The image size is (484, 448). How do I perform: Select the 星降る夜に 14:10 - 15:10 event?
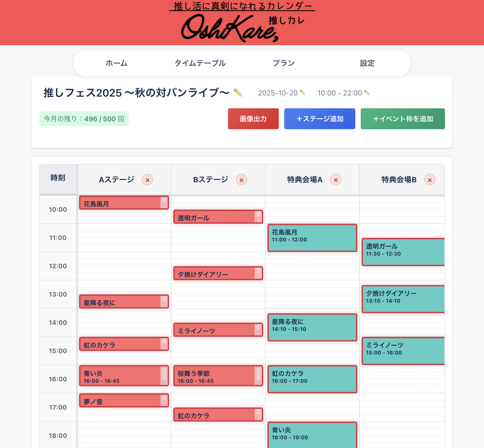point(312,327)
